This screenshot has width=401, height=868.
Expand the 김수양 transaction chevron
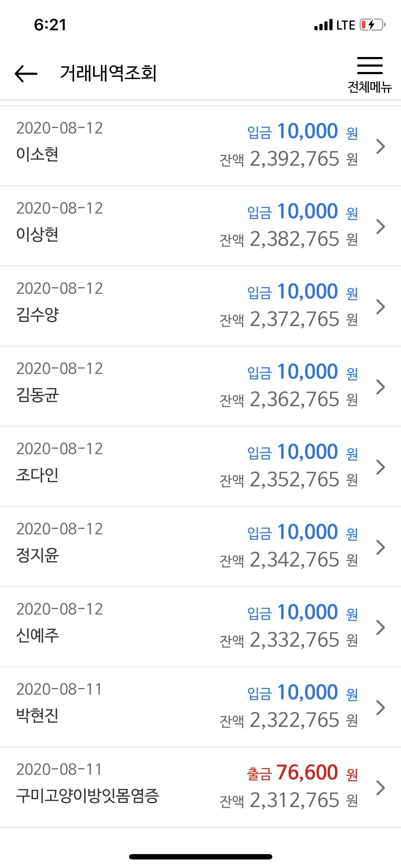[381, 307]
